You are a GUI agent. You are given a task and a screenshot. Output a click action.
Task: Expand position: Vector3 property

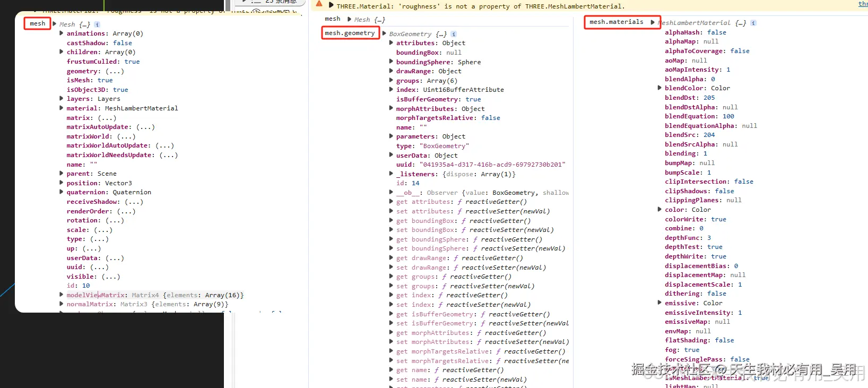[x=62, y=183]
